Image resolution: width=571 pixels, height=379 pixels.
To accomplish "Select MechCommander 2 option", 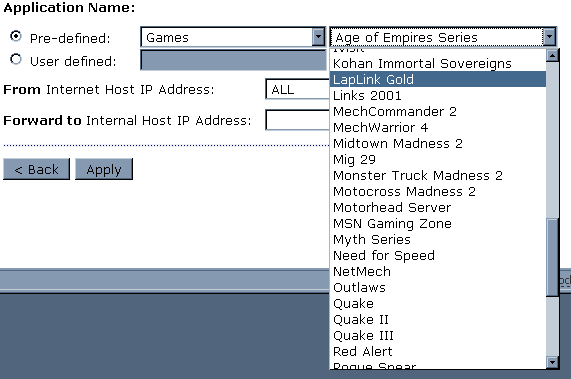I will pyautogui.click(x=437, y=111).
